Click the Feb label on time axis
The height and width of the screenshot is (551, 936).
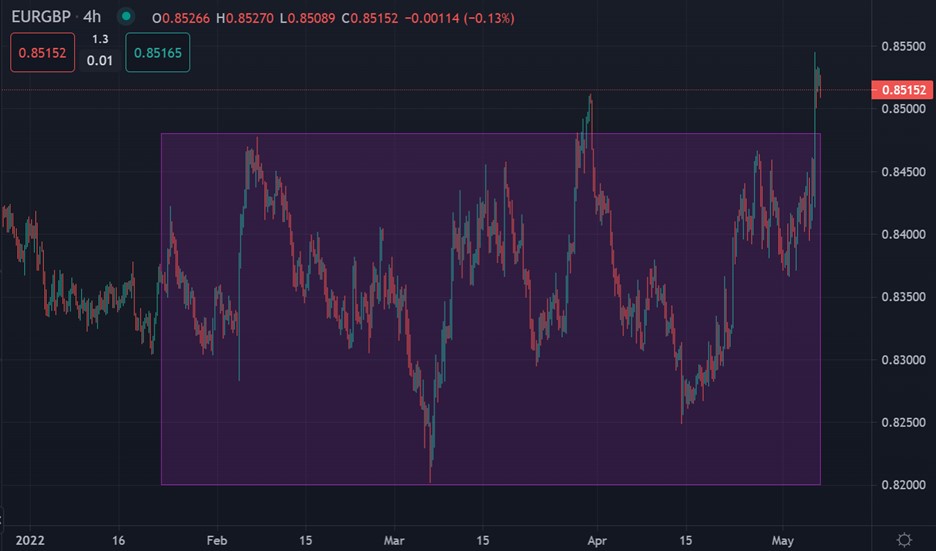pos(217,540)
